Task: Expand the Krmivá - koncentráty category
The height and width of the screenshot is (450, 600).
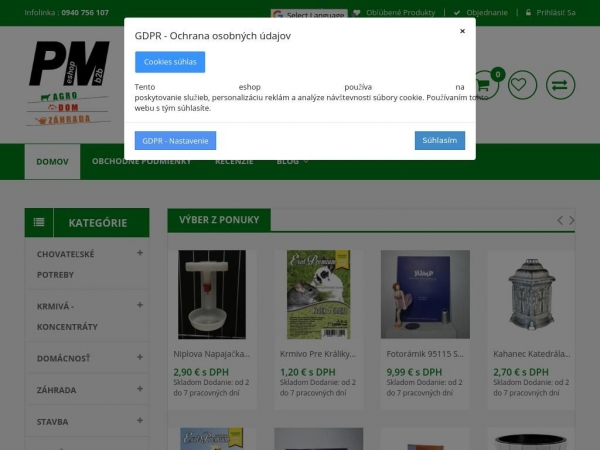Action: tap(140, 304)
